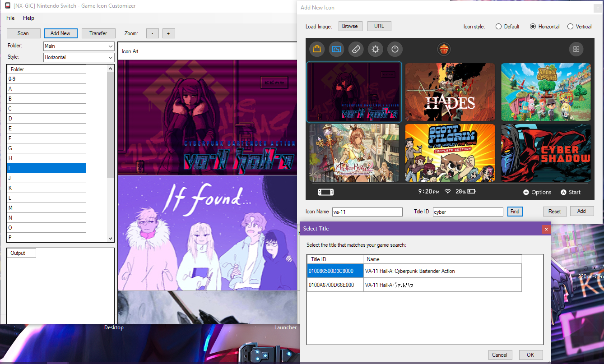Select title row 0100A6700D66E000

click(x=414, y=285)
